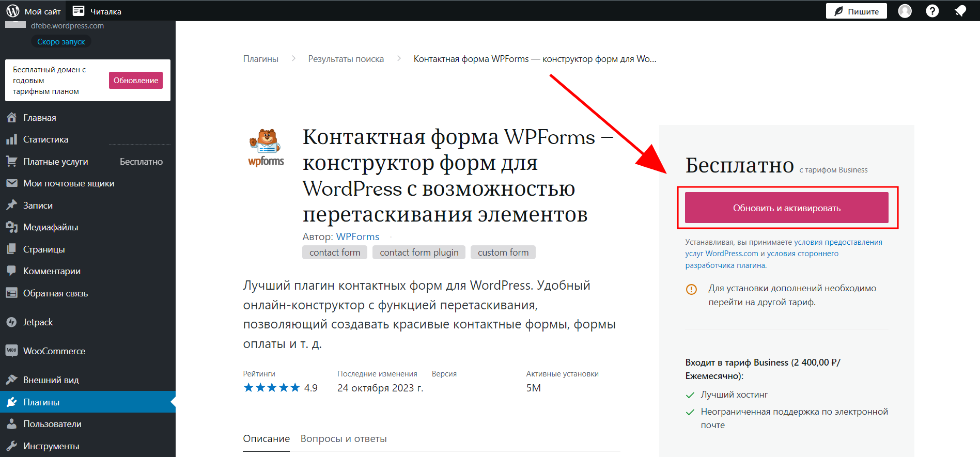Switch to the Описание tab

(x=267, y=439)
